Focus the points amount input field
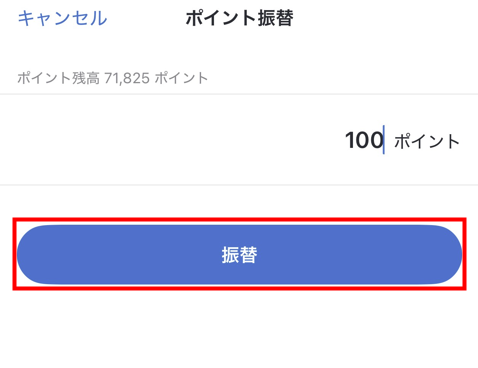 [239, 140]
